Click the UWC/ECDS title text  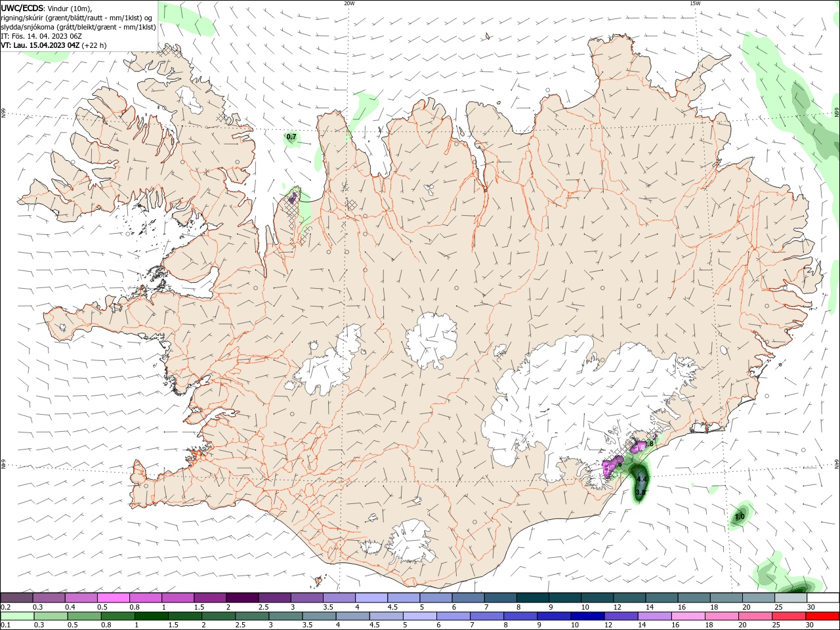pyautogui.click(x=22, y=8)
